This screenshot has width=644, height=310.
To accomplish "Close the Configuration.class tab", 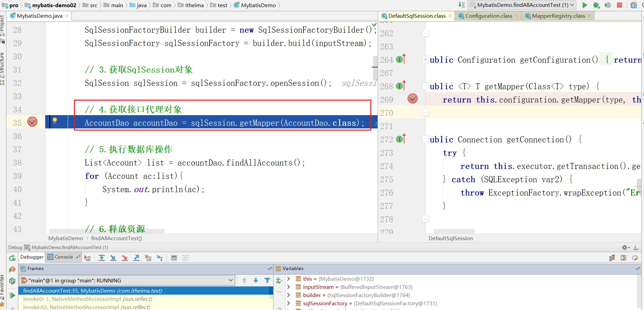I will click(516, 16).
